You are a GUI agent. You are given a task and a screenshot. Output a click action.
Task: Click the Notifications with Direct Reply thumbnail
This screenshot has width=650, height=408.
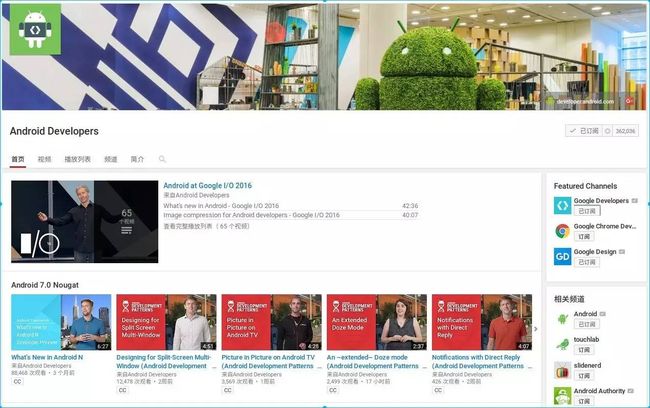point(482,322)
